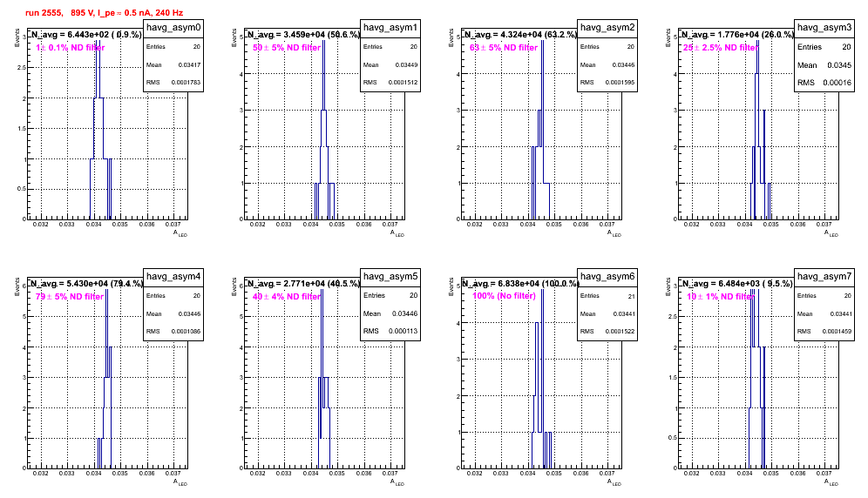Click the N_avg = 5.430e+04 label
Viewport: 868px width, 498px height.
pyautogui.click(x=86, y=283)
